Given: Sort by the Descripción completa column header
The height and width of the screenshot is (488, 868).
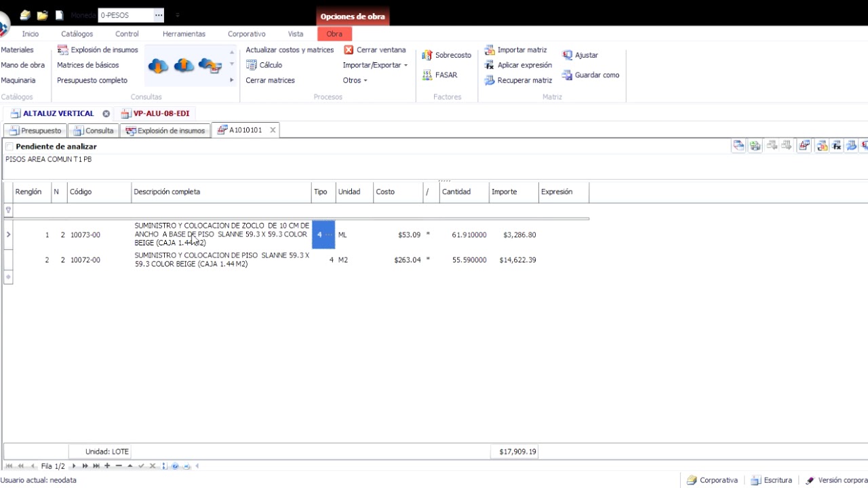Looking at the screenshot, I should click(x=221, y=192).
